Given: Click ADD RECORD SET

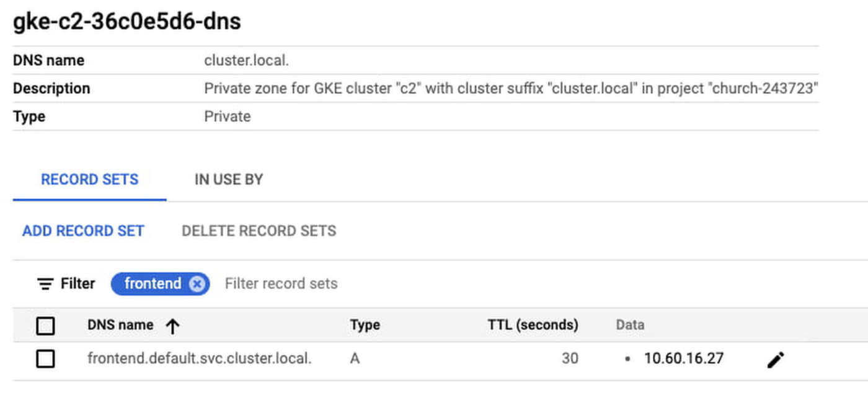Looking at the screenshot, I should [83, 231].
